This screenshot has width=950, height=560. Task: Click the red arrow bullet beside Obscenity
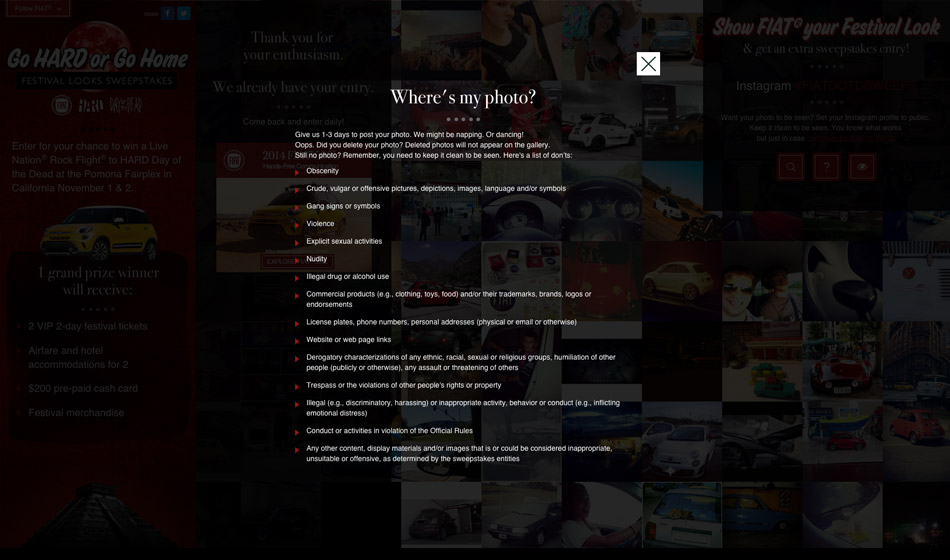(x=297, y=172)
